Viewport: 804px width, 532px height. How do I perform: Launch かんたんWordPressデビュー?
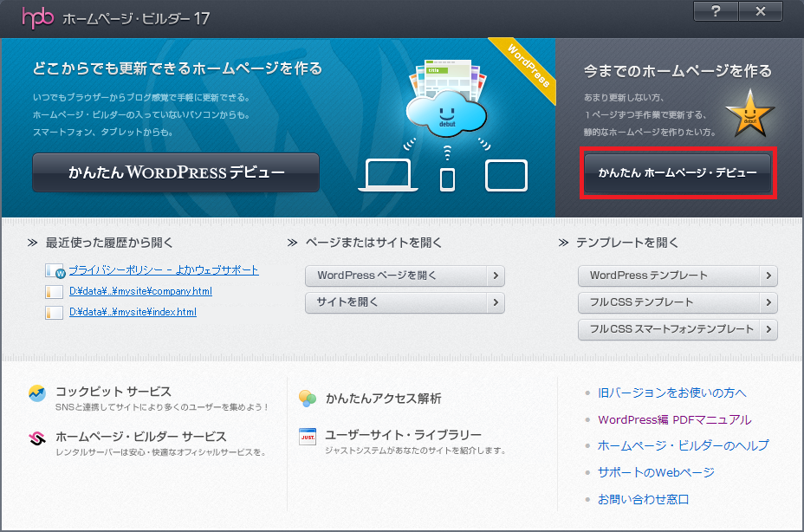176,172
